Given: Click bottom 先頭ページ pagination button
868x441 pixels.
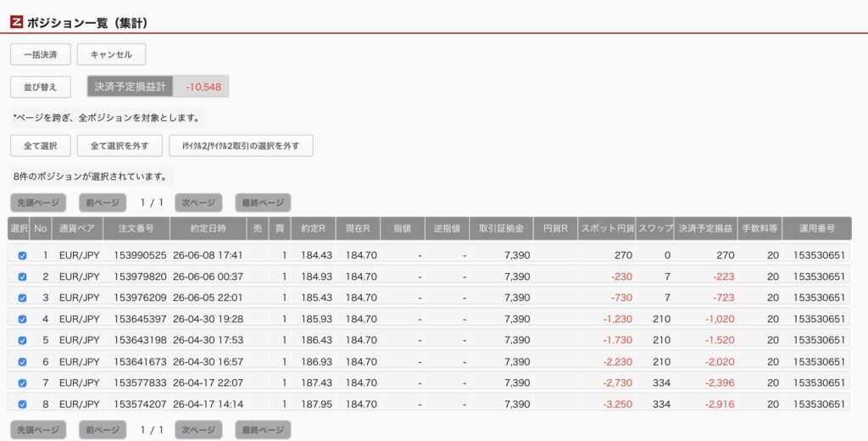Looking at the screenshot, I should pyautogui.click(x=38, y=430).
